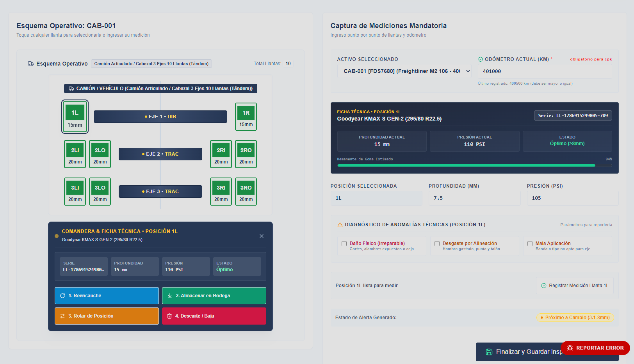Click the EJE 3 • TRAC axle bar
This screenshot has height=364, width=634.
[x=160, y=192]
